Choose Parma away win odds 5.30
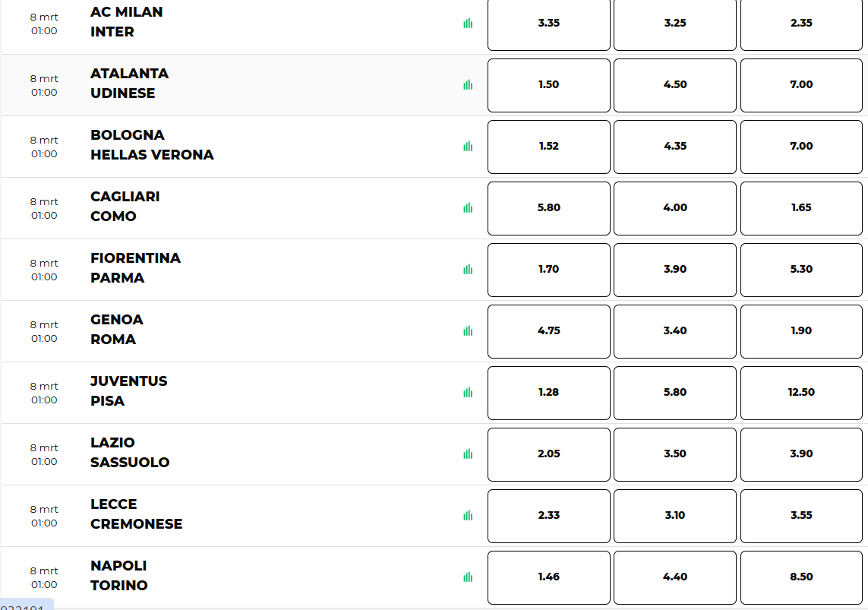868x610 pixels. 801,270
